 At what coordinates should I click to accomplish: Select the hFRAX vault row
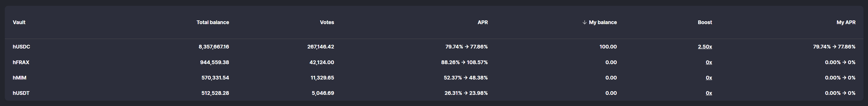pos(21,62)
